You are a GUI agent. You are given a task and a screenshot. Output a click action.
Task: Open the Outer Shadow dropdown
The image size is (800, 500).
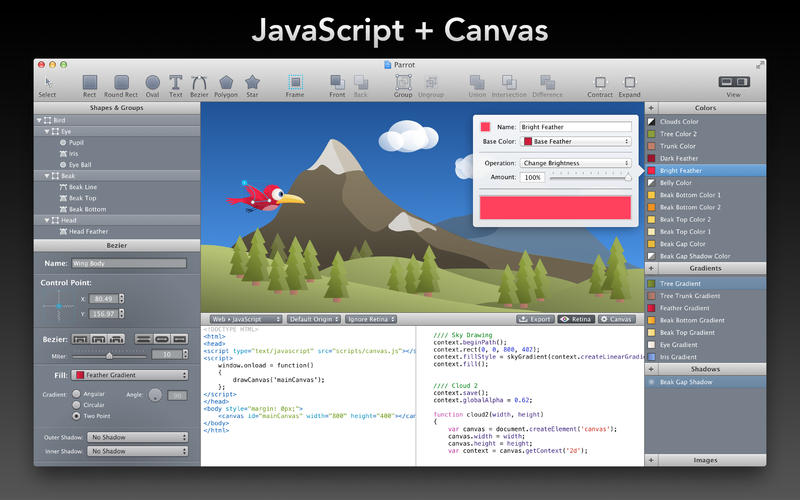click(138, 437)
